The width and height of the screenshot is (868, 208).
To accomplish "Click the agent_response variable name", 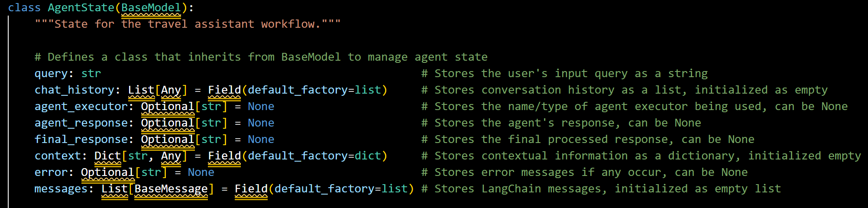I will click(81, 123).
